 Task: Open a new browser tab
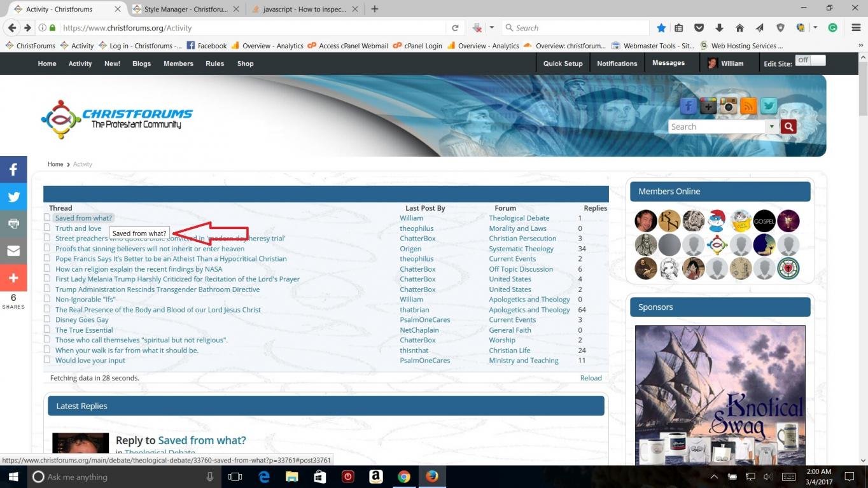coord(375,9)
